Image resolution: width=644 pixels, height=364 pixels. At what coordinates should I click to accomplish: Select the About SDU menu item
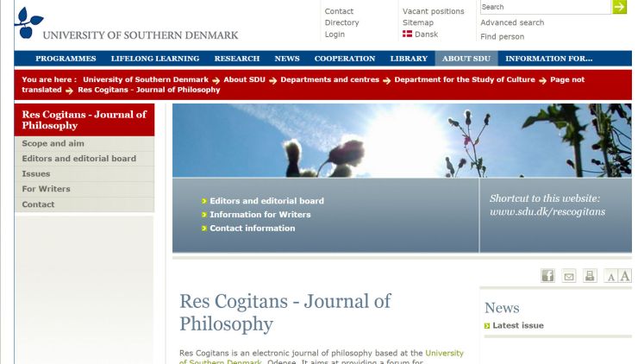point(466,59)
